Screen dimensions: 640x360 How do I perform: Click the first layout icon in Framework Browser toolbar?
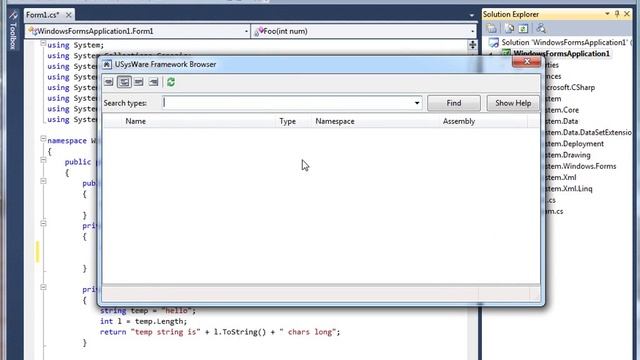click(x=109, y=82)
